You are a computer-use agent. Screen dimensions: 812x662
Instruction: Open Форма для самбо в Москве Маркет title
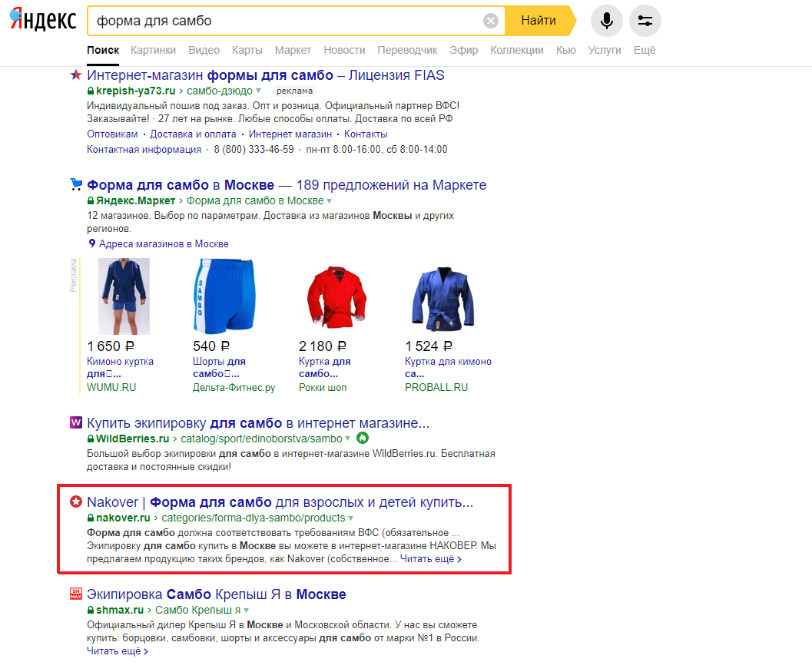(x=287, y=185)
